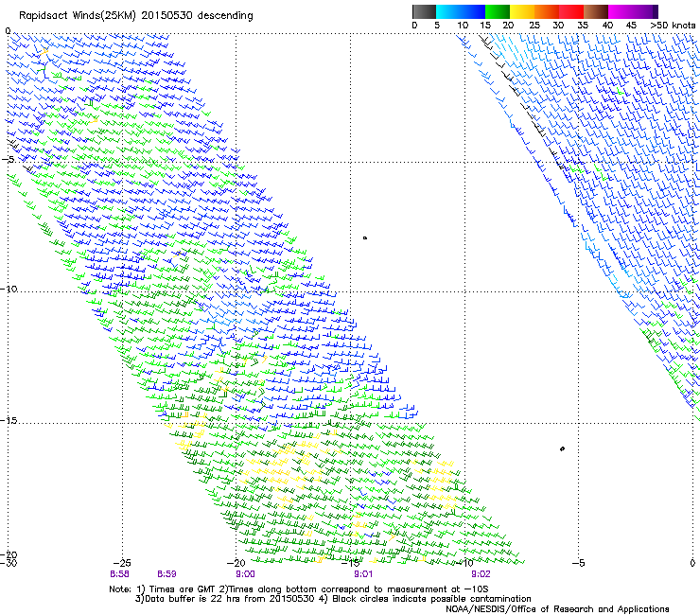Select the cyan 5-10 knots legend swatch

pos(448,11)
